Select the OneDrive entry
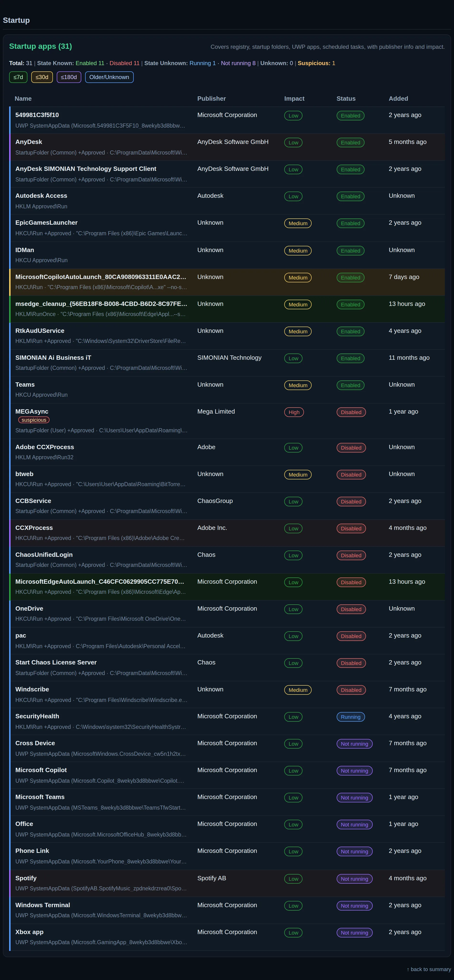Viewport: 454px width, 980px height. (x=29, y=609)
